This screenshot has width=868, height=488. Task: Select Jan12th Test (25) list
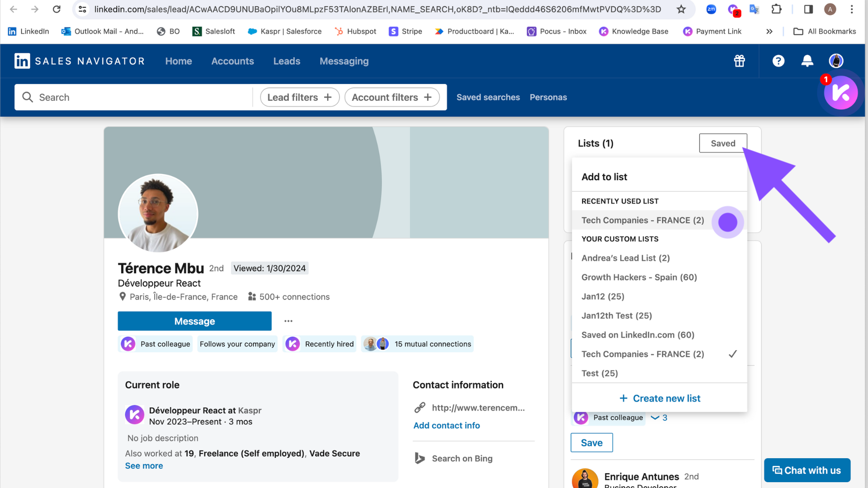(x=659, y=316)
